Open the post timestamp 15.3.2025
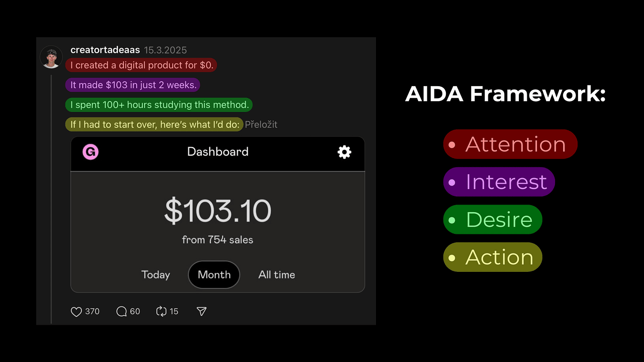The height and width of the screenshot is (362, 644). [x=165, y=50]
